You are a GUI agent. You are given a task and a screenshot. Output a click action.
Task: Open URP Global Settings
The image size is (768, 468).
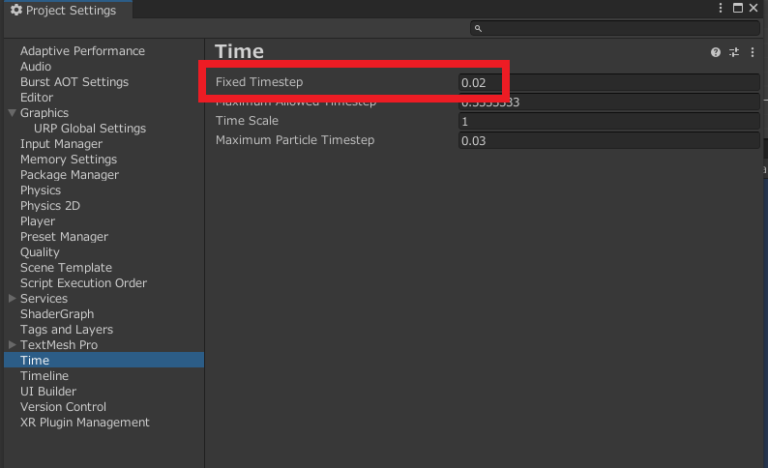pos(90,128)
